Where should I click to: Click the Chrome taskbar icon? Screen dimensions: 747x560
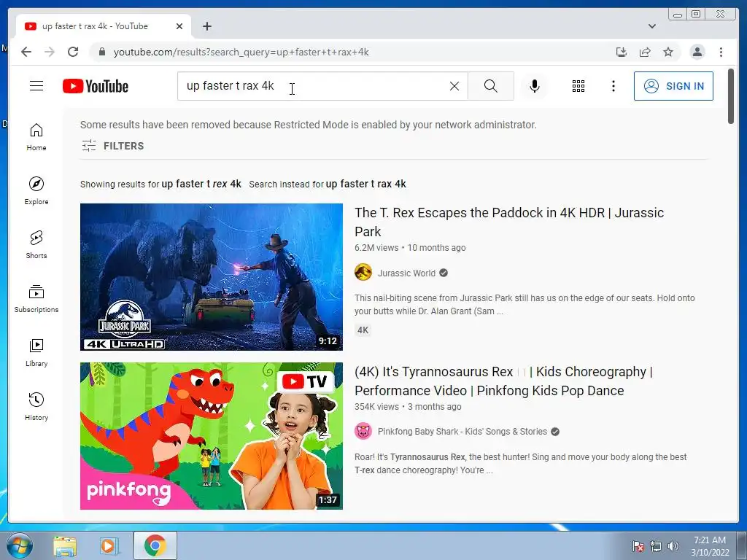point(155,545)
